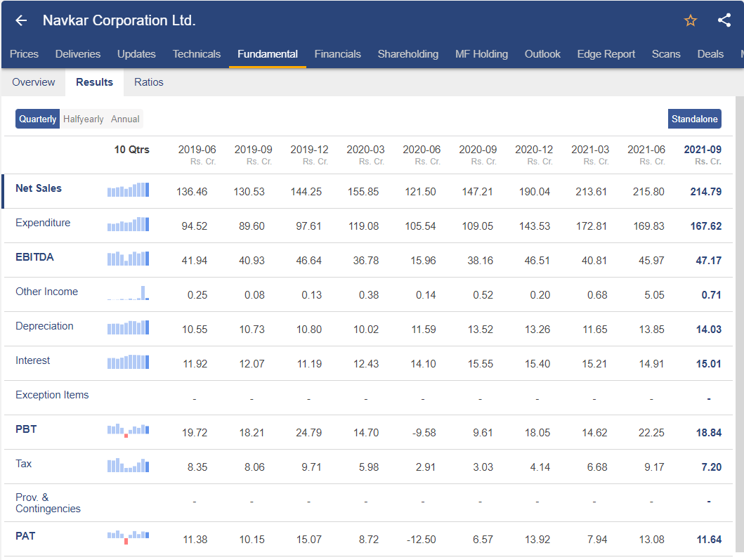Click the Depreciation row label
The width and height of the screenshot is (744, 560).
(x=44, y=326)
